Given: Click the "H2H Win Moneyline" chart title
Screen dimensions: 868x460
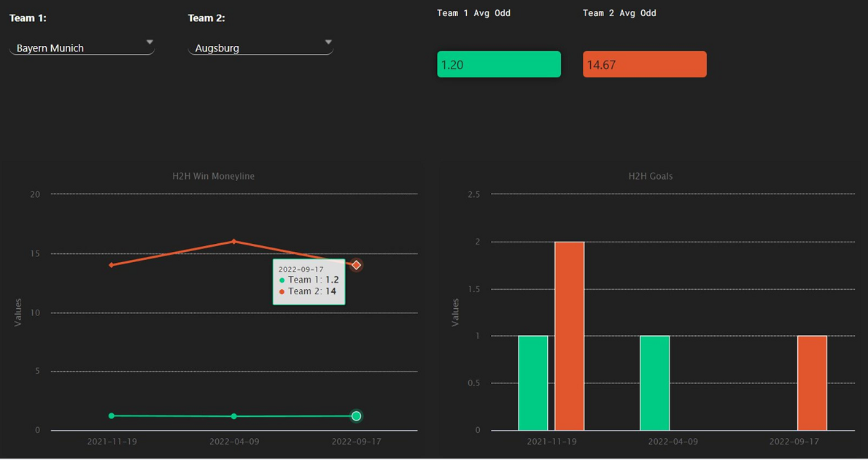Looking at the screenshot, I should click(x=214, y=176).
